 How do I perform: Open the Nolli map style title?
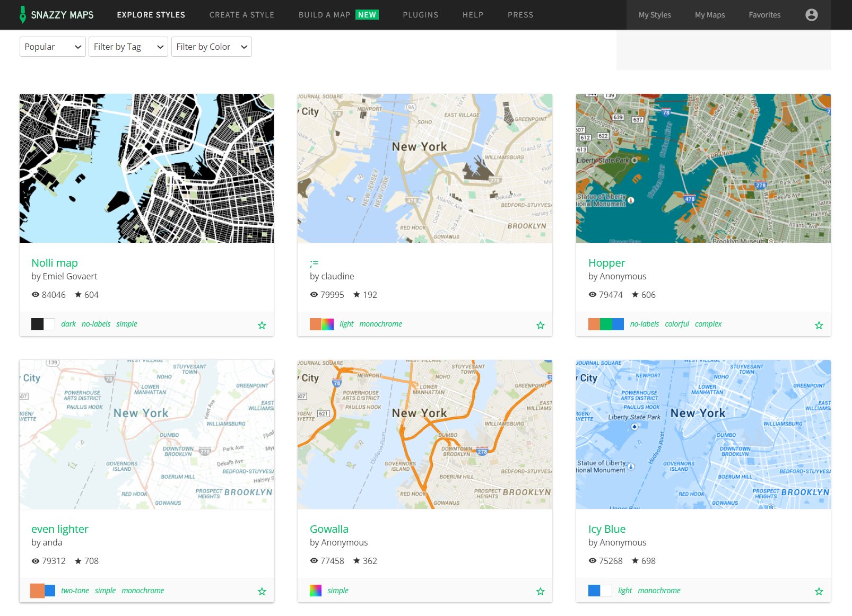point(55,263)
